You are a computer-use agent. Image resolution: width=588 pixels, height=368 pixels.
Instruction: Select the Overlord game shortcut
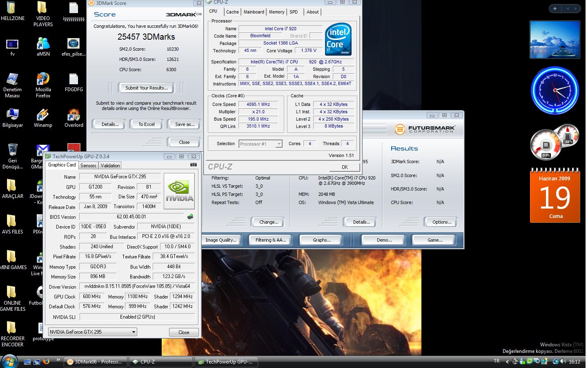[x=73, y=118]
